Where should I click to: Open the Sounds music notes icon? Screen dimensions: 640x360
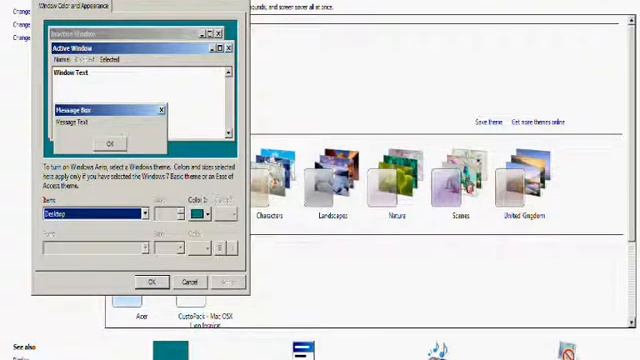tap(438, 351)
